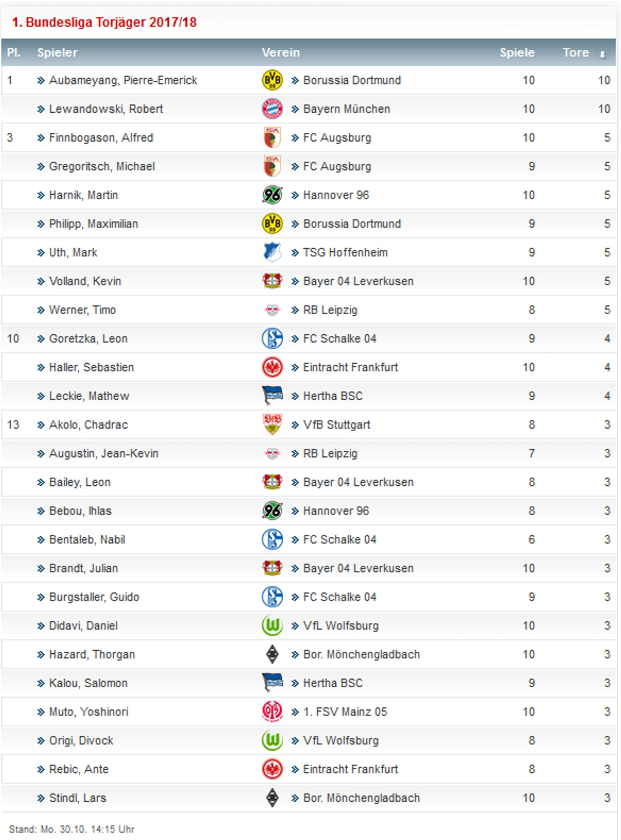Image resolution: width=621 pixels, height=840 pixels.
Task: Click the Pl. column header
Action: [14, 52]
